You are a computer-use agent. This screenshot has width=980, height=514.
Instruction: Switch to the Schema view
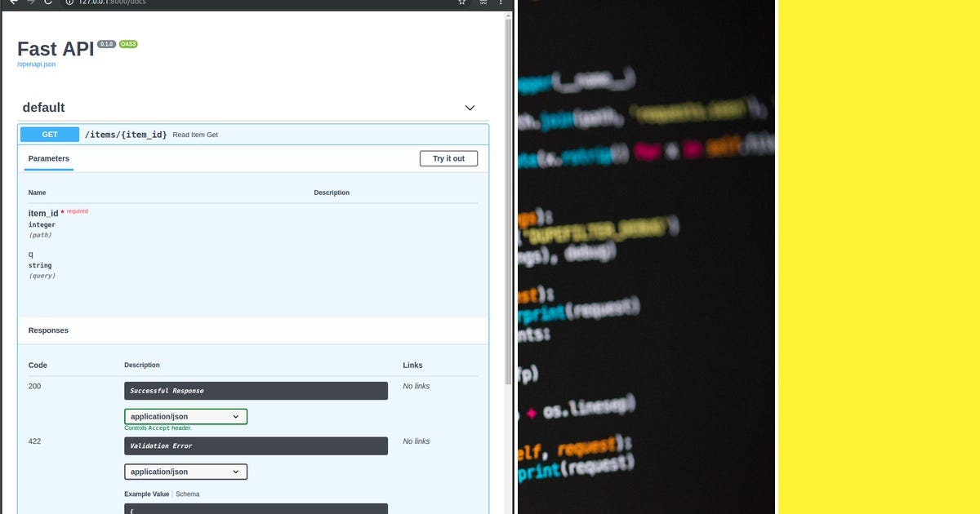[188, 494]
